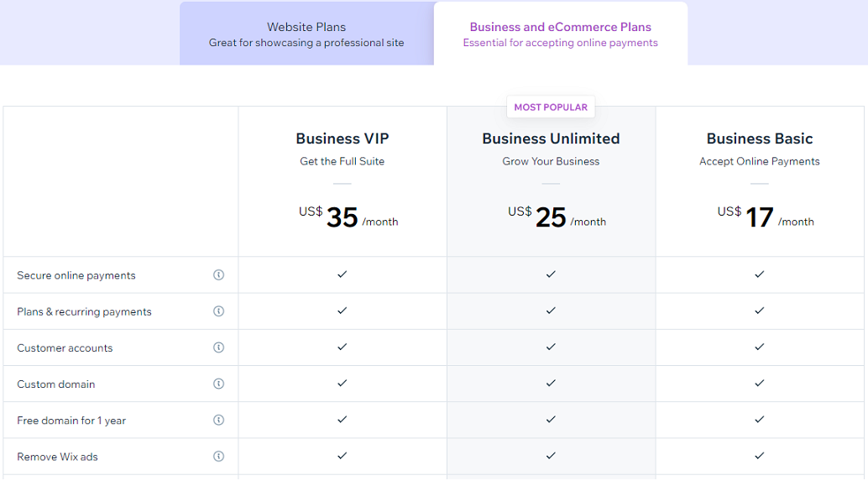The height and width of the screenshot is (486, 868).
Task: Click the MOST POPULAR badge
Action: (x=551, y=107)
